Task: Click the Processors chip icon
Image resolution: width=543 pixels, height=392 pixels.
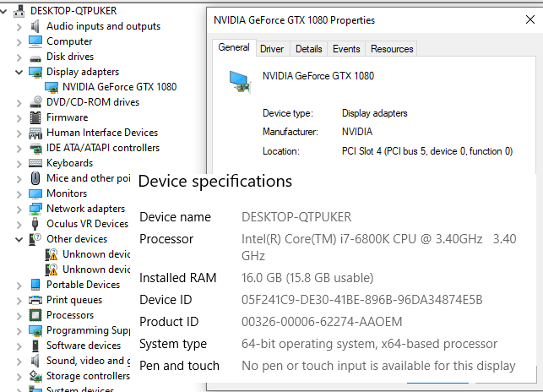Action: coord(35,315)
